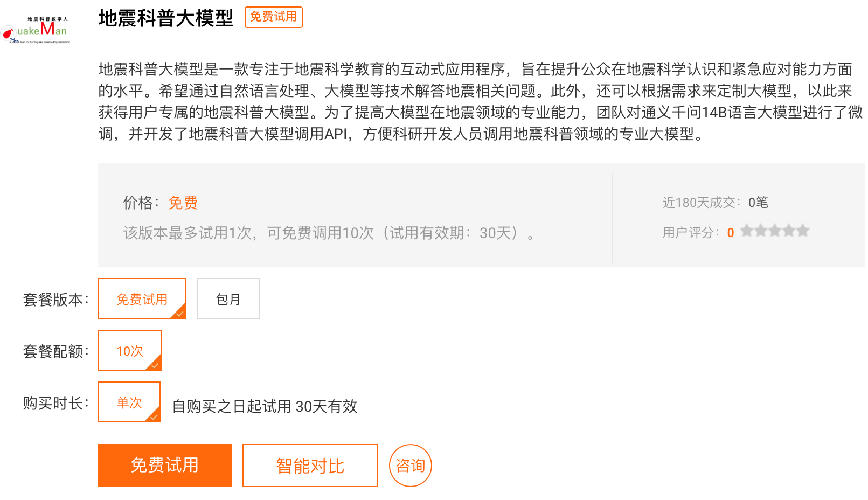
Task: Click the 免费 price text
Action: pyautogui.click(x=183, y=203)
